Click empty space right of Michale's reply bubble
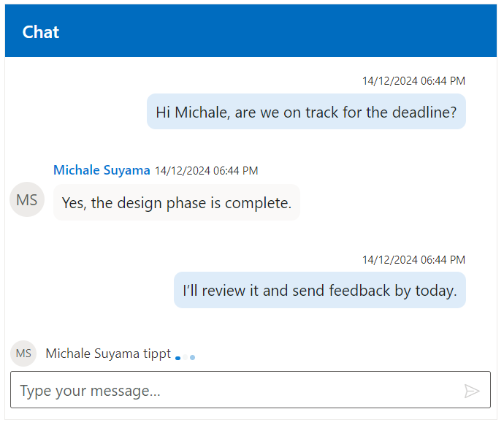The image size is (504, 428). [394, 203]
